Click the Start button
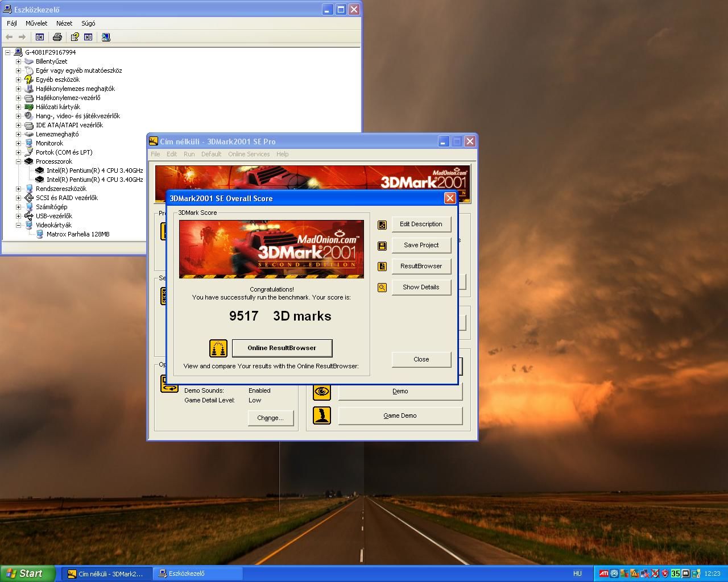728x582 pixels. [x=28, y=573]
